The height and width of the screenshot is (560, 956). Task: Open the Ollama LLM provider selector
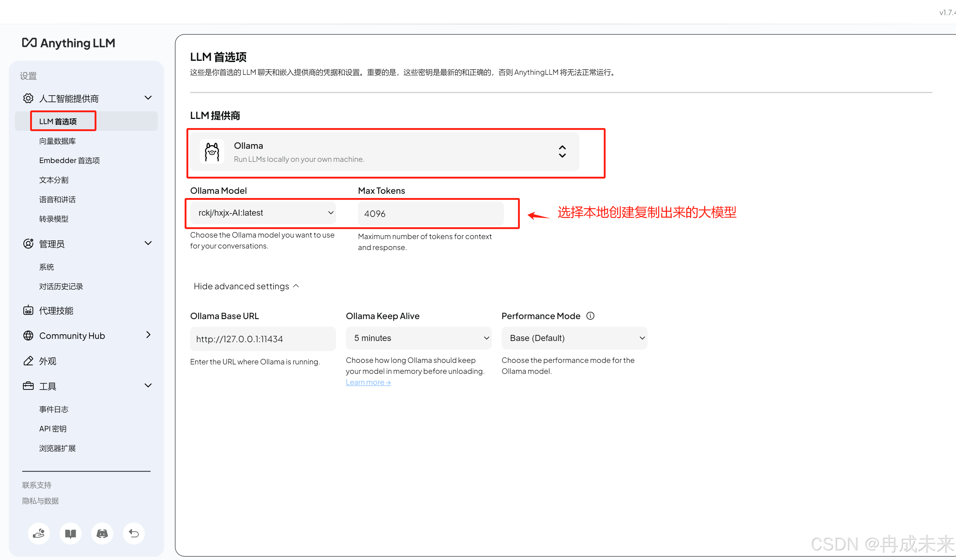point(384,152)
